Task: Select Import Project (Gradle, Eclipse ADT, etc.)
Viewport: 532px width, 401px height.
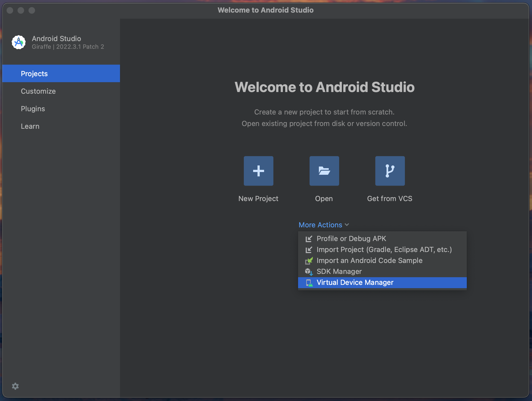Action: point(384,250)
